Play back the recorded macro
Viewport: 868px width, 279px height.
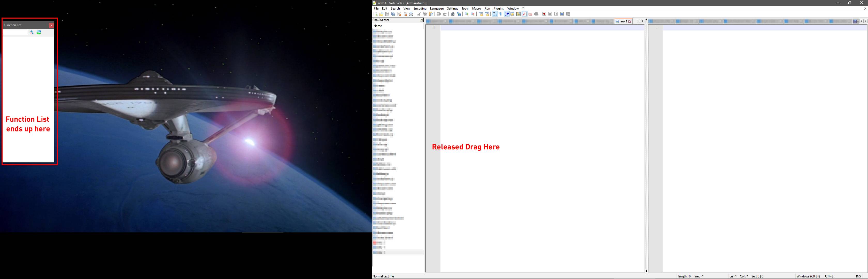tap(556, 14)
